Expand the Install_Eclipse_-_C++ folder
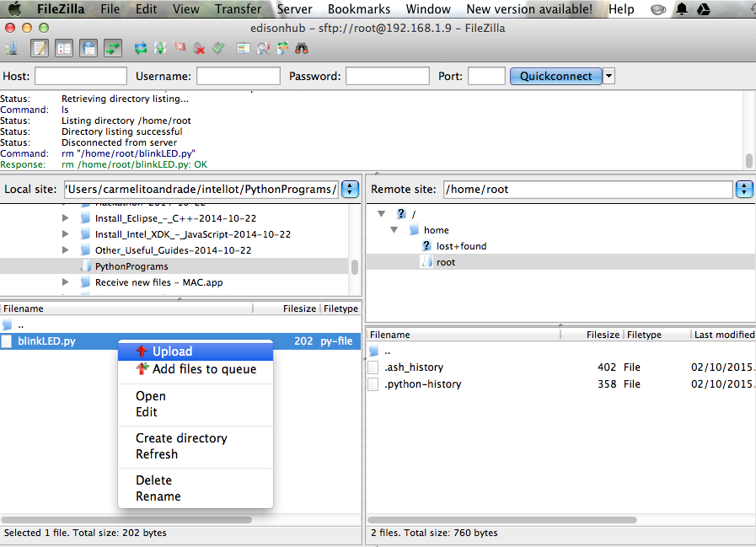The image size is (756, 547). point(65,218)
